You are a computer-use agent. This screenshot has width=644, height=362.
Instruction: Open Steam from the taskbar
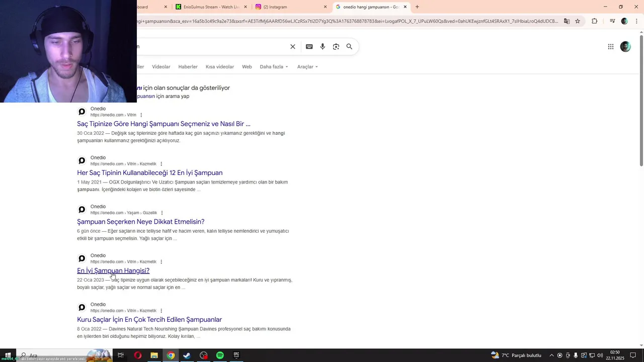pos(187,355)
